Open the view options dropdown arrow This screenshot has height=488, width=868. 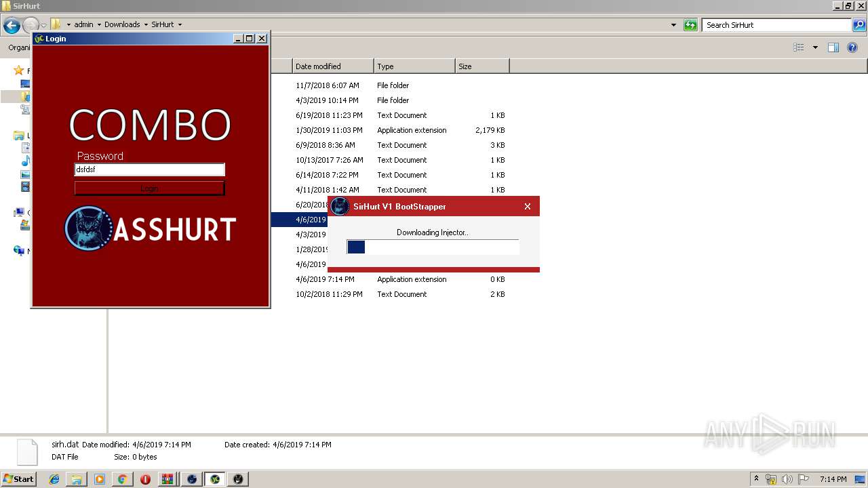pos(815,47)
